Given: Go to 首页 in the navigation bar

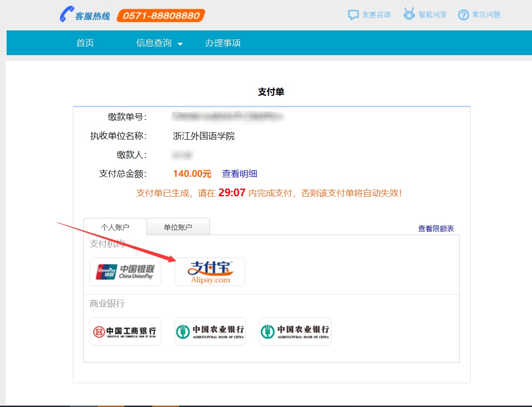Looking at the screenshot, I should coord(85,43).
